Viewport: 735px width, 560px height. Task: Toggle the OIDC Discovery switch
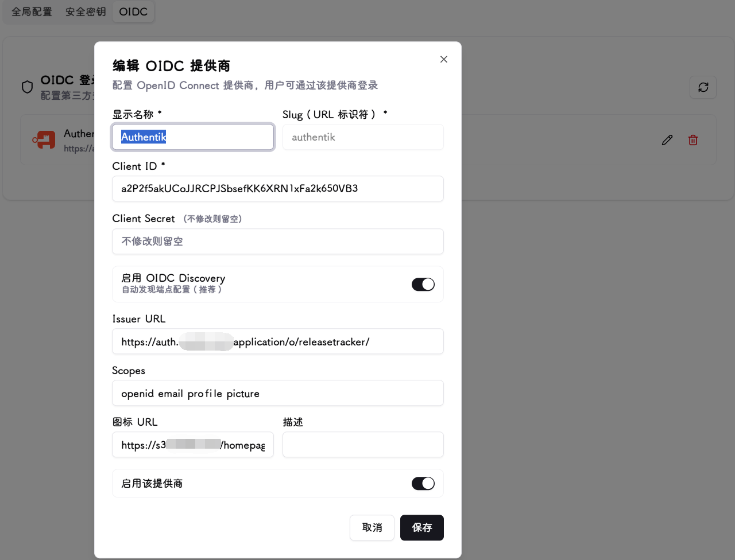click(423, 284)
